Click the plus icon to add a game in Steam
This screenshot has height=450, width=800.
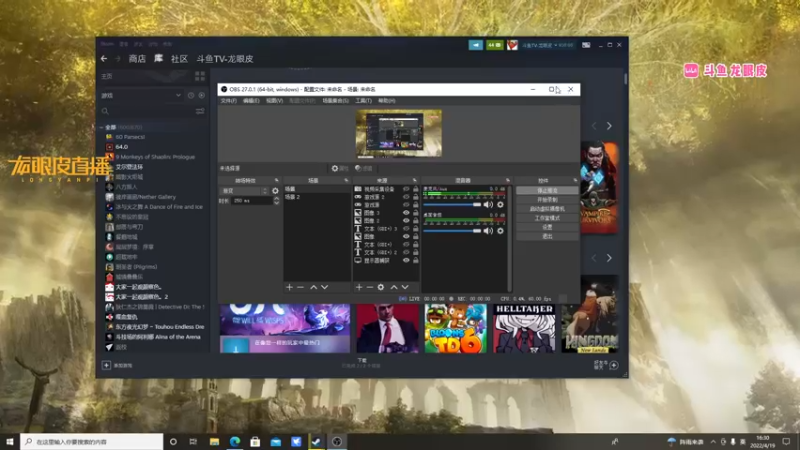coord(106,365)
